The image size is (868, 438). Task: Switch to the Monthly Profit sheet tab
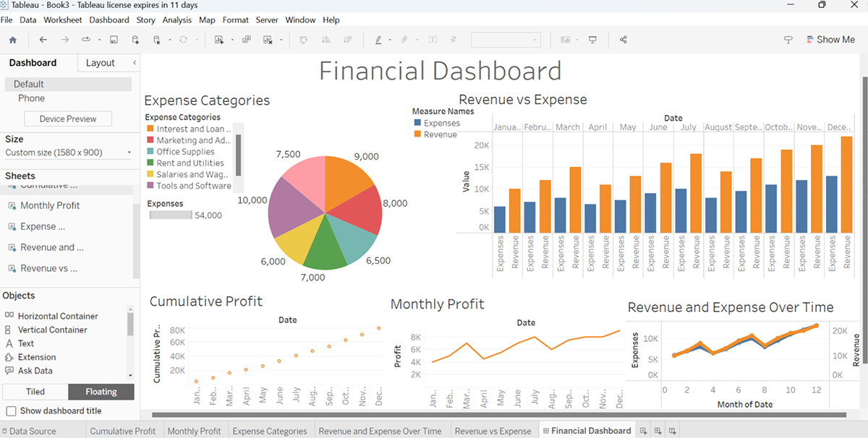[x=194, y=431]
